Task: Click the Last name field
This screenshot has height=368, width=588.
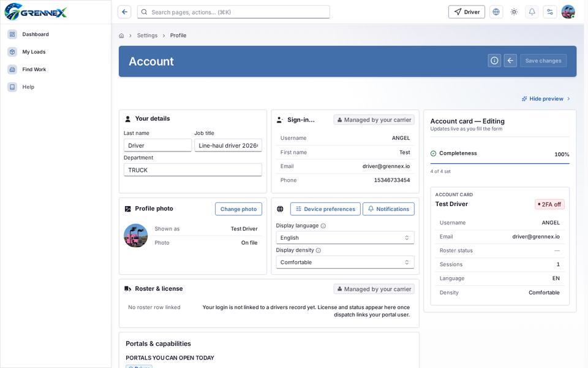Action: pyautogui.click(x=157, y=145)
